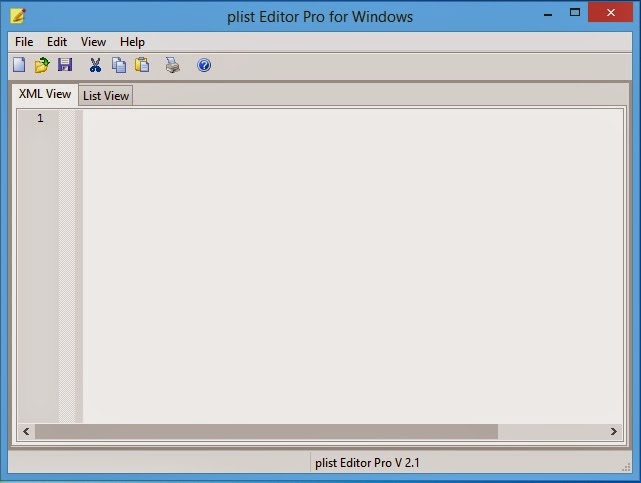The width and height of the screenshot is (641, 483).
Task: Click the plist Editor app icon in title bar
Action: [x=18, y=16]
